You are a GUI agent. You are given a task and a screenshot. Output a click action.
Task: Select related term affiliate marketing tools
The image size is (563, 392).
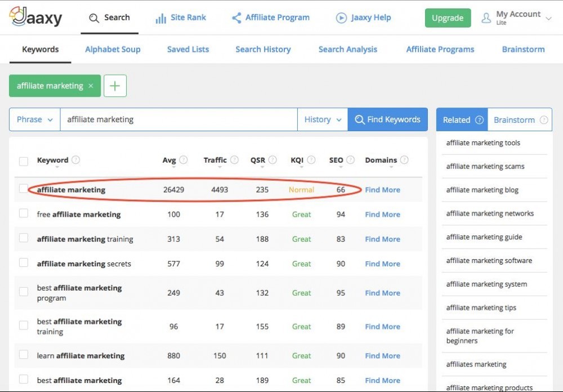coord(483,143)
